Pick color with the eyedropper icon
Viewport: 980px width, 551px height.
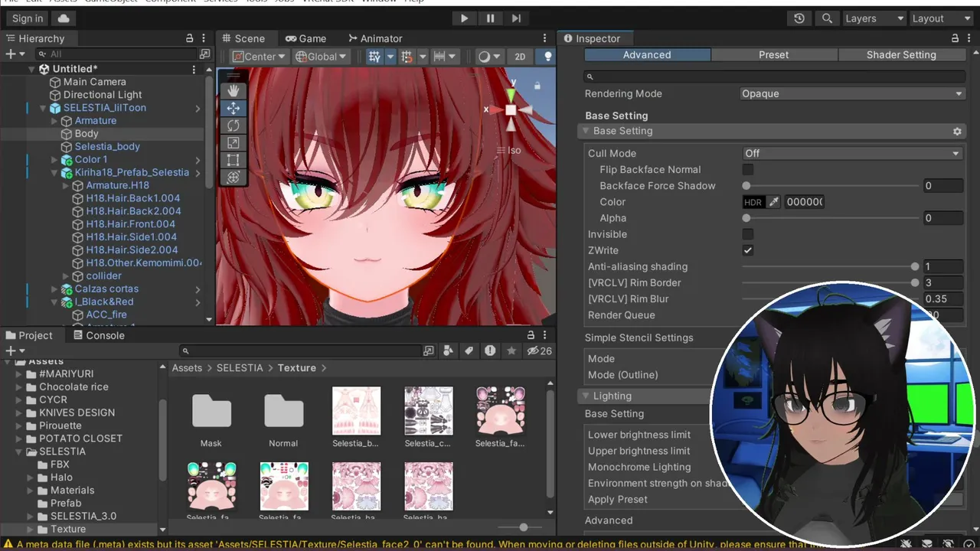(x=773, y=202)
